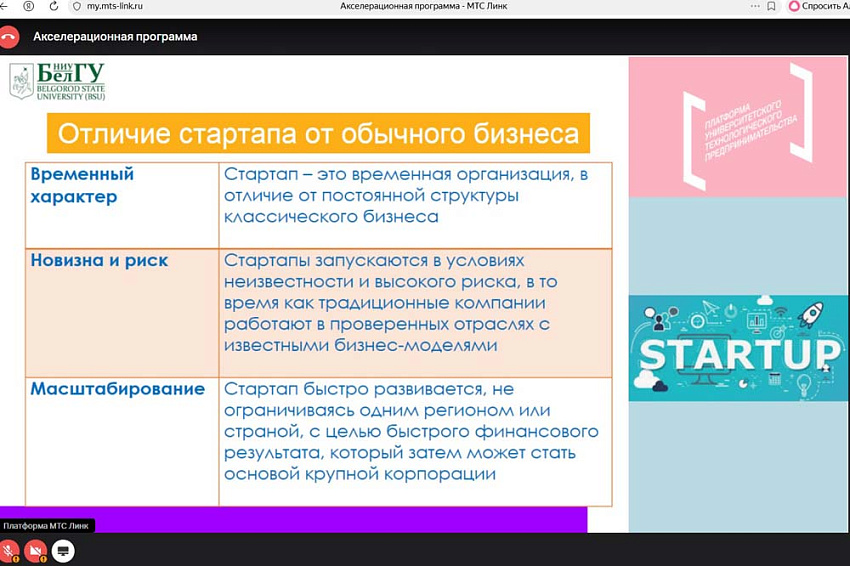Go back with the browser back arrow
The height and width of the screenshot is (566, 850).
pyautogui.click(x=5, y=6)
